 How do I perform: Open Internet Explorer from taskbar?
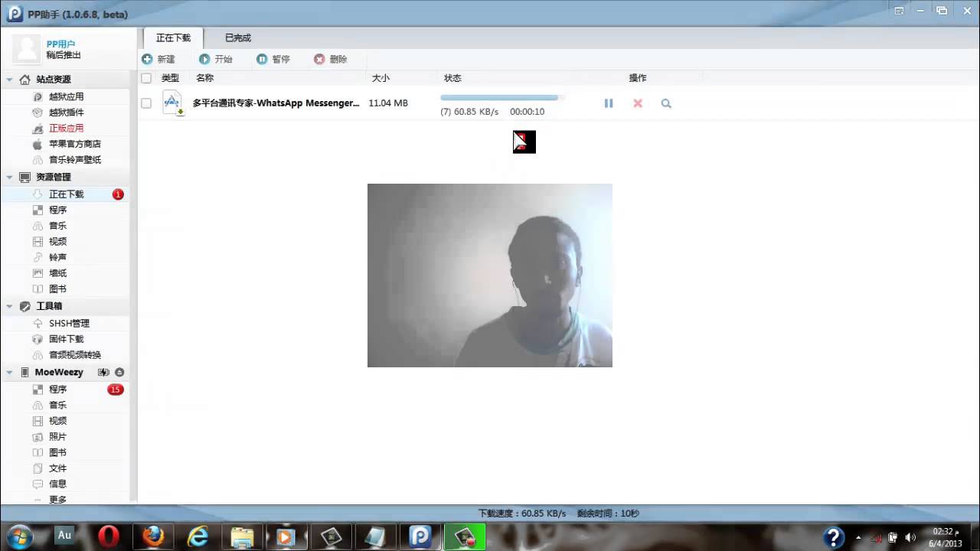click(198, 536)
